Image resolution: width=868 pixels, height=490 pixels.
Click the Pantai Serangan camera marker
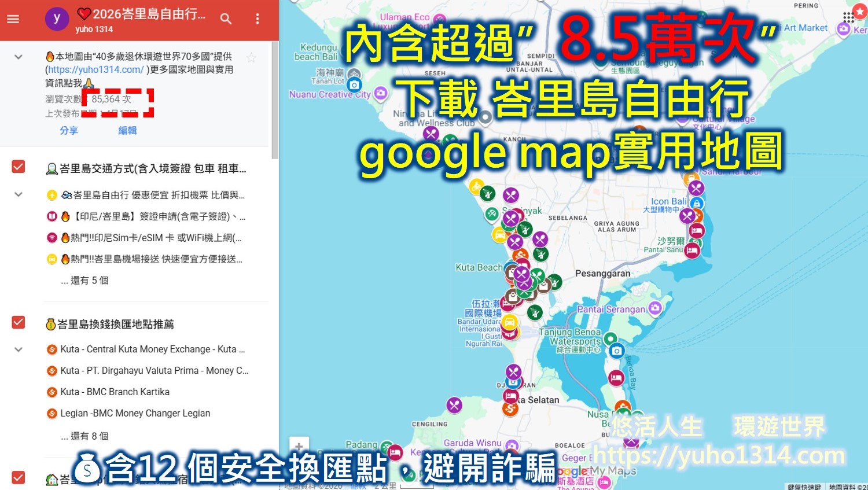655,308
